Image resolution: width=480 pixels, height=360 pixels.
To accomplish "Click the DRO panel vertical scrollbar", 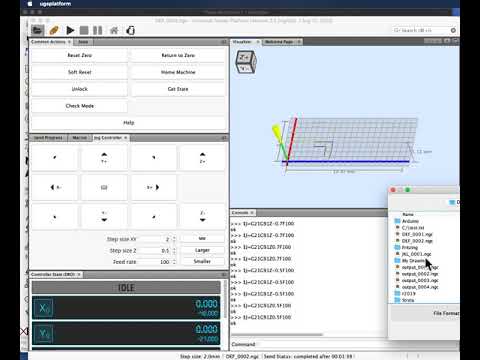I will point(225,299).
